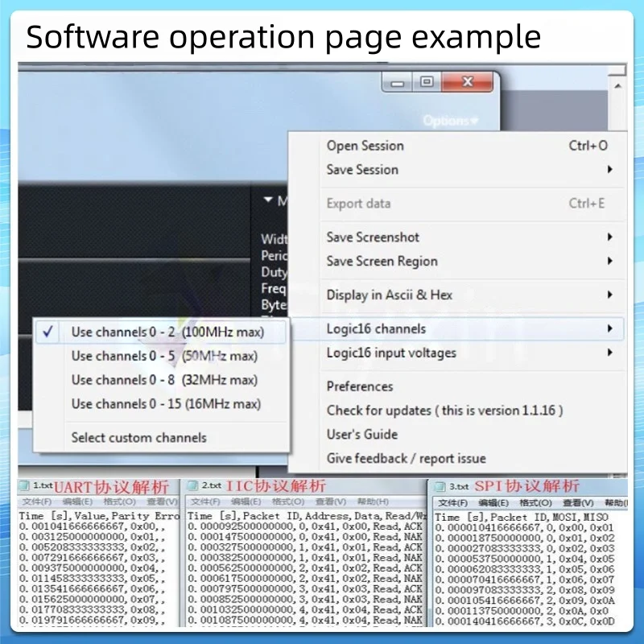This screenshot has height=644, width=644.
Task: Click the 2.txt window title
Action: (x=212, y=486)
